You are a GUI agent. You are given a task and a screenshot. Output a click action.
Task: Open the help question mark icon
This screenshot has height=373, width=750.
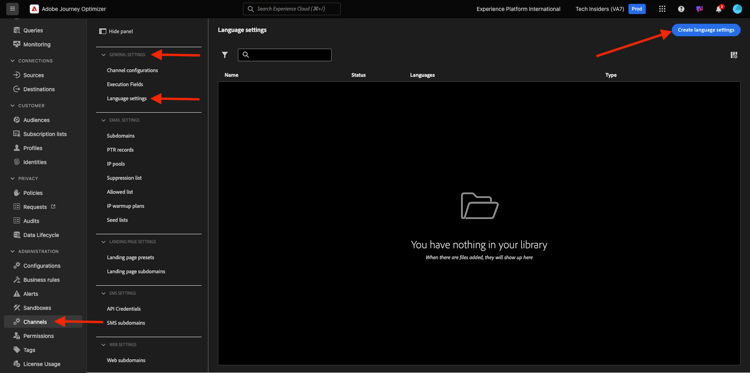681,9
